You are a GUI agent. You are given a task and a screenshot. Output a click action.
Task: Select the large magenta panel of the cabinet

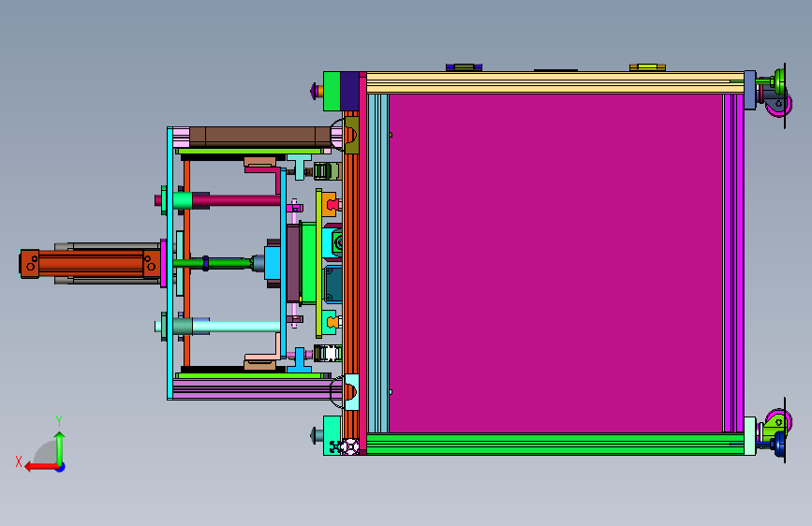555,263
